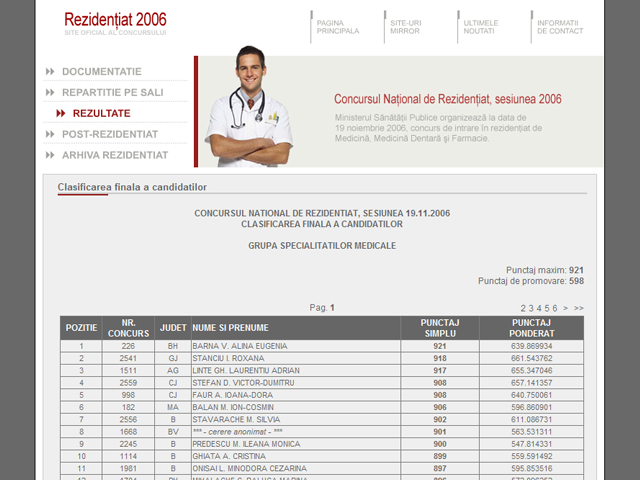640x480 pixels.
Task: Click the red arrow icon beside REZULTATE
Action: click(61, 113)
